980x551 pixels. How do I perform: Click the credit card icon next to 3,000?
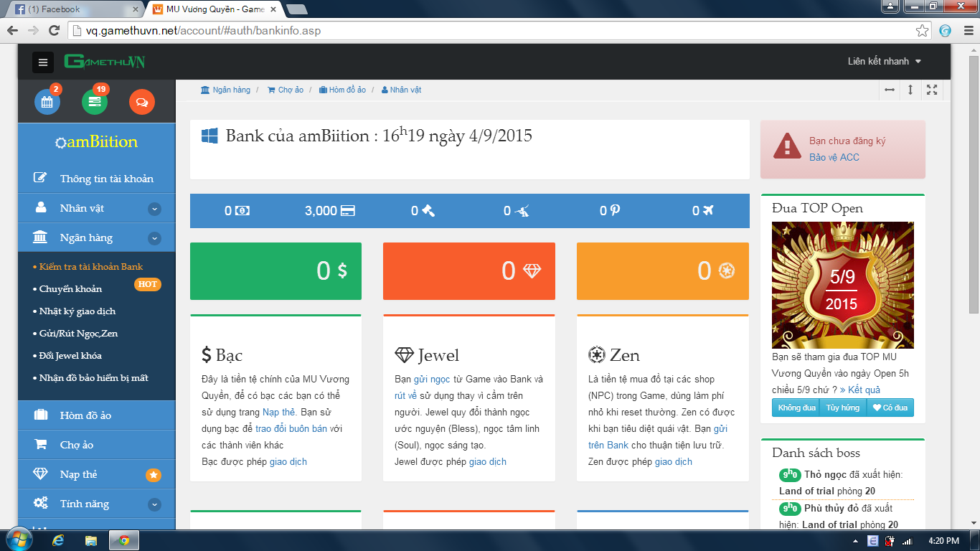348,211
